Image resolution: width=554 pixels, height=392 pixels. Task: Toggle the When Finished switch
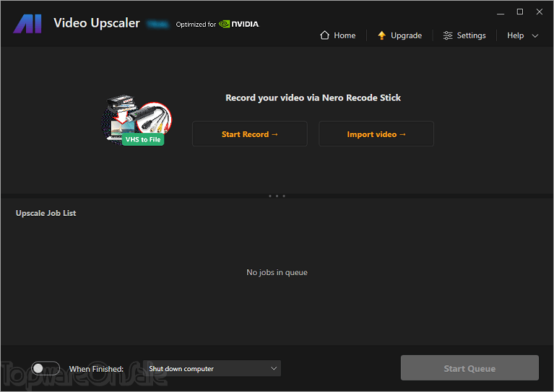pyautogui.click(x=46, y=368)
